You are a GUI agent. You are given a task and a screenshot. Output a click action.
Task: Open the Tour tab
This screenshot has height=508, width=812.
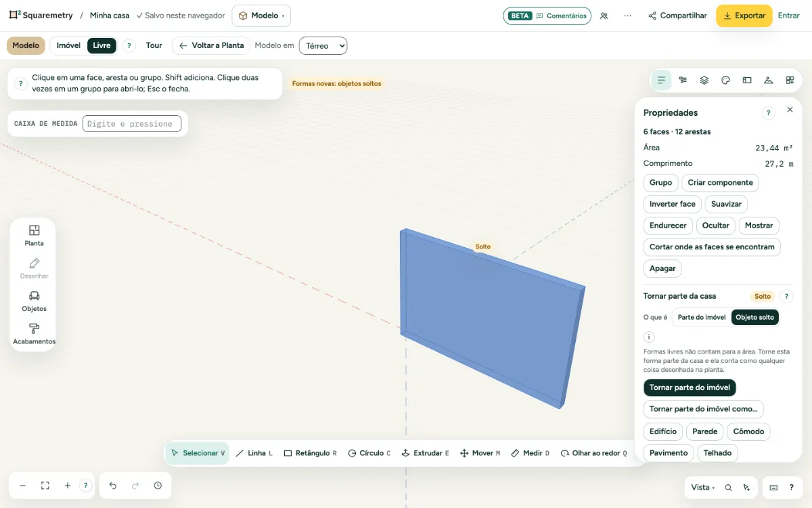tap(154, 45)
